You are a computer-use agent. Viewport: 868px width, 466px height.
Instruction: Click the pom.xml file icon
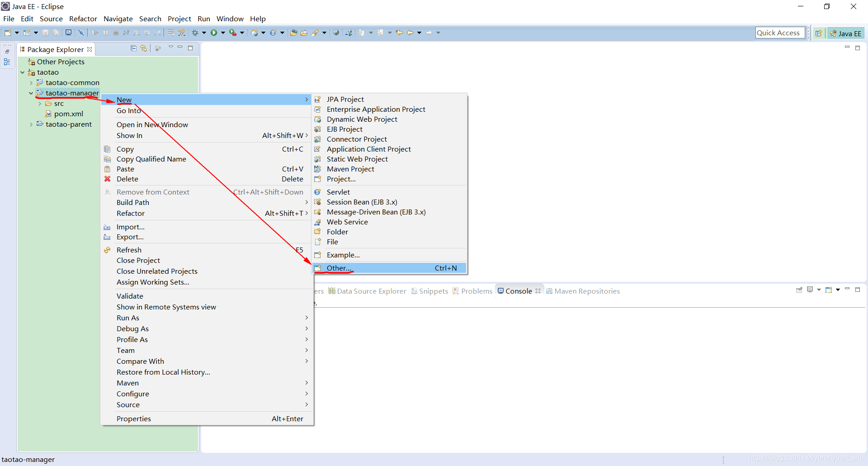click(48, 114)
